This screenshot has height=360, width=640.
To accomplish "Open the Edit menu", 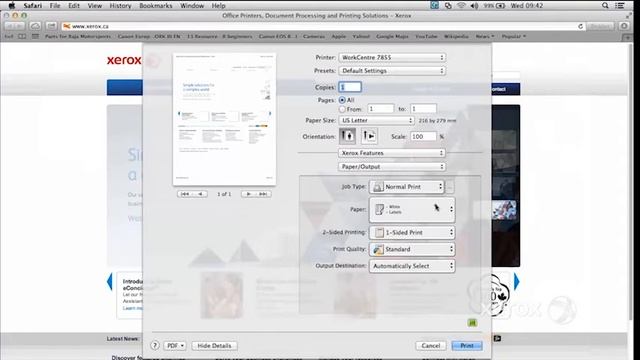I will pyautogui.click(x=74, y=6).
